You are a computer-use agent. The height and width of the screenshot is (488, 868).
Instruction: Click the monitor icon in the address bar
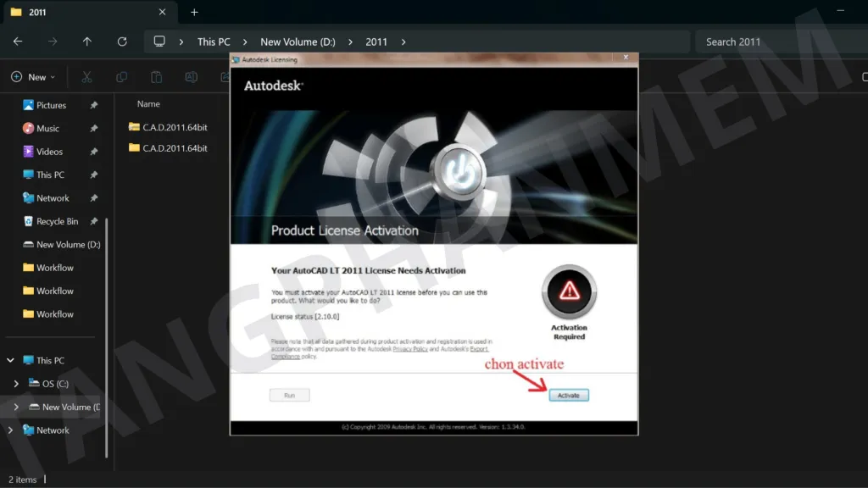tap(159, 42)
